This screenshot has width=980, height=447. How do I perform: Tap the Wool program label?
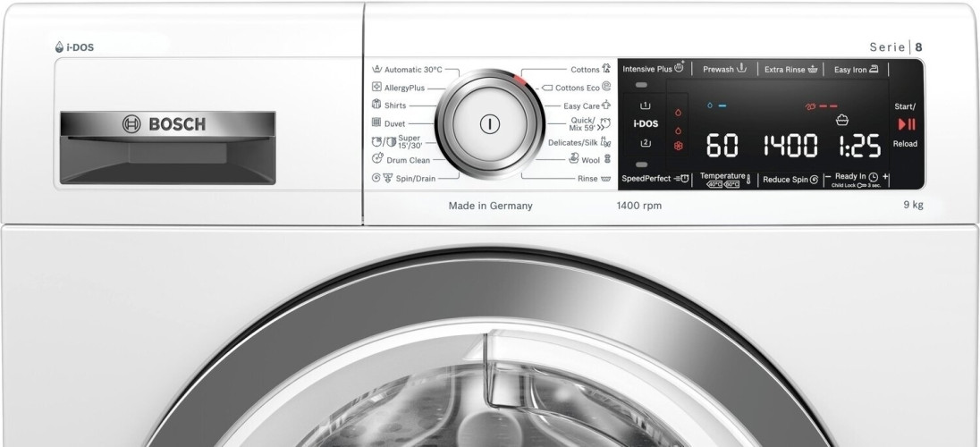point(591,160)
